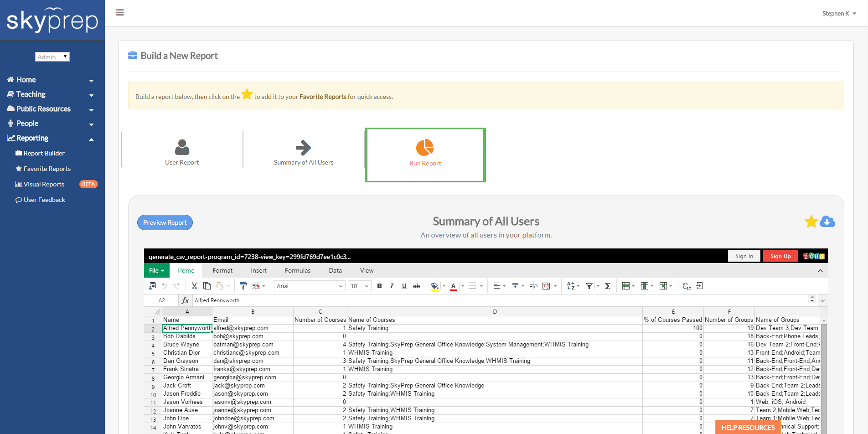
Task: Toggle strikethrough formatting
Action: click(416, 286)
